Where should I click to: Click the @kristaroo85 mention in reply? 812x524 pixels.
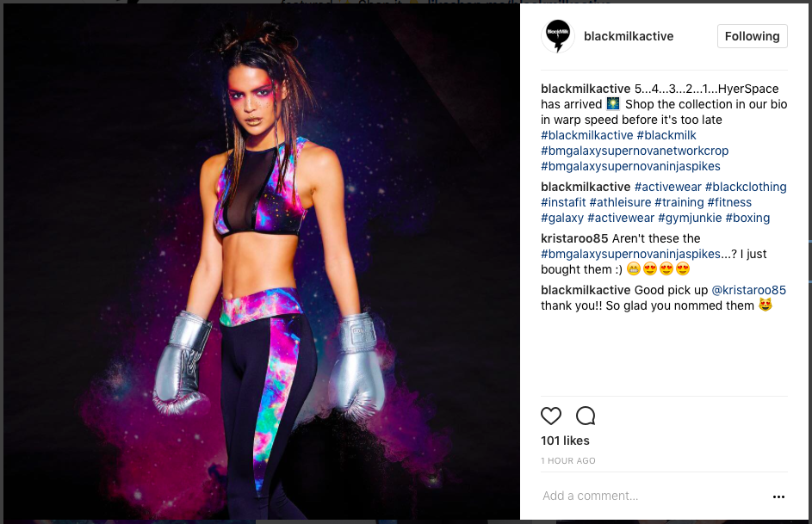pyautogui.click(x=748, y=290)
